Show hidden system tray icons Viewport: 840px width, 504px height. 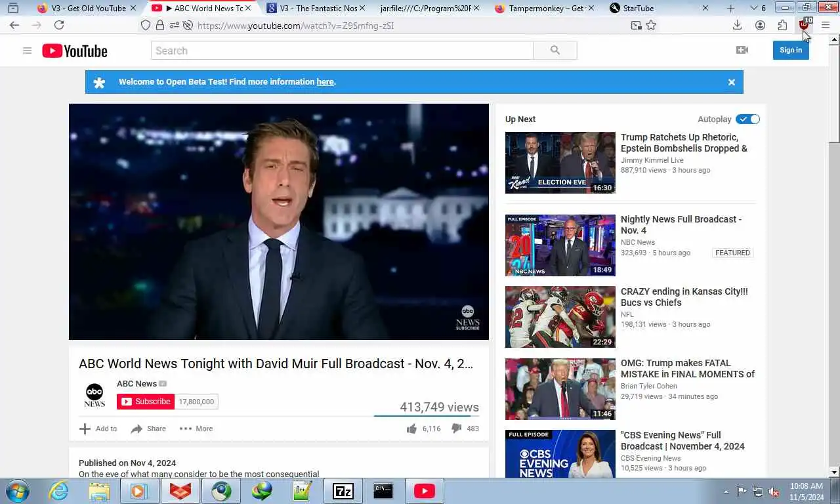[726, 492]
